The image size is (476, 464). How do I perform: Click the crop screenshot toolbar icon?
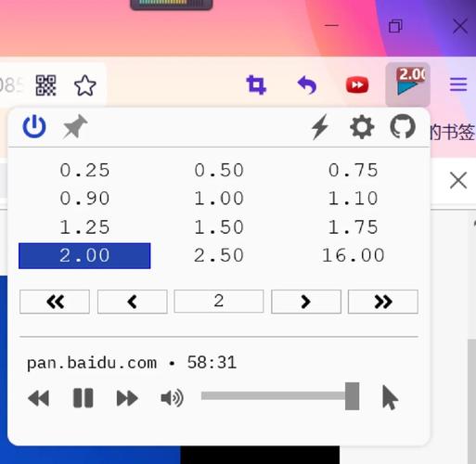coord(256,84)
